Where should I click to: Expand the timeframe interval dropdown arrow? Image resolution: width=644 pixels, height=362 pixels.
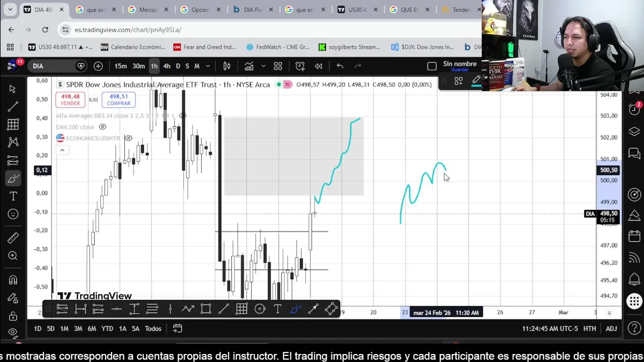207,66
